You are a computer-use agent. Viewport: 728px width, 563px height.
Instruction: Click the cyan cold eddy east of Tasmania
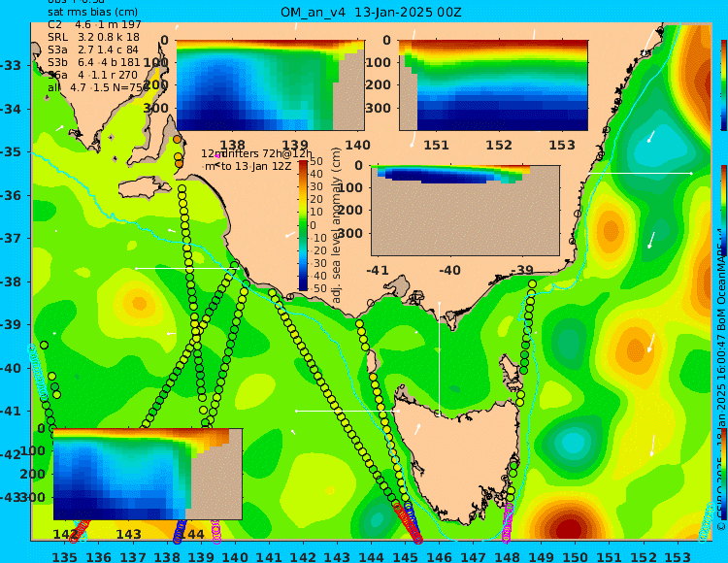pos(572,445)
